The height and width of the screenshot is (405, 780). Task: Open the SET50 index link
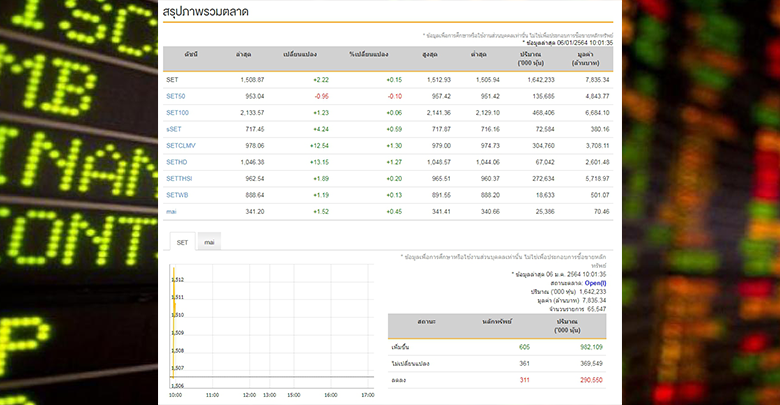pyautogui.click(x=175, y=96)
